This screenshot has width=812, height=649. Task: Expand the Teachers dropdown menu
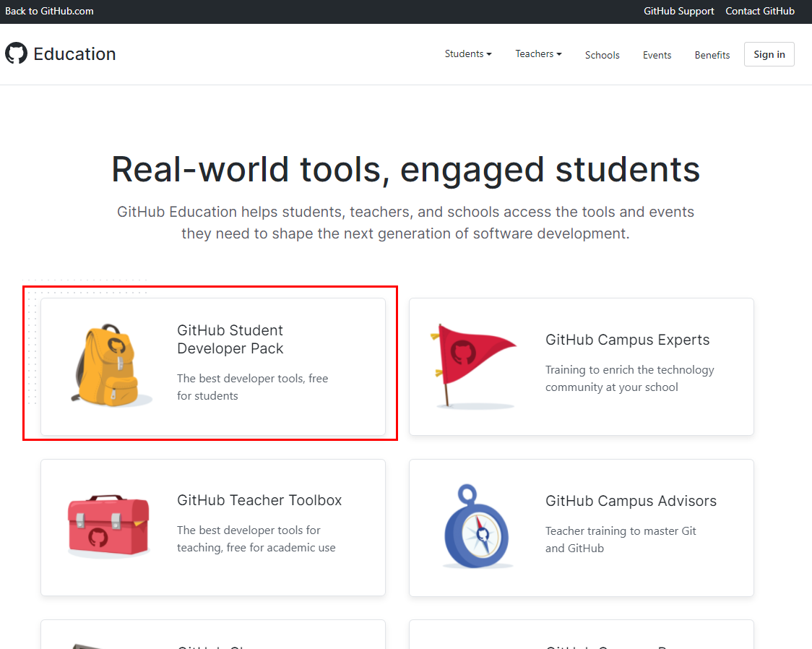[539, 54]
